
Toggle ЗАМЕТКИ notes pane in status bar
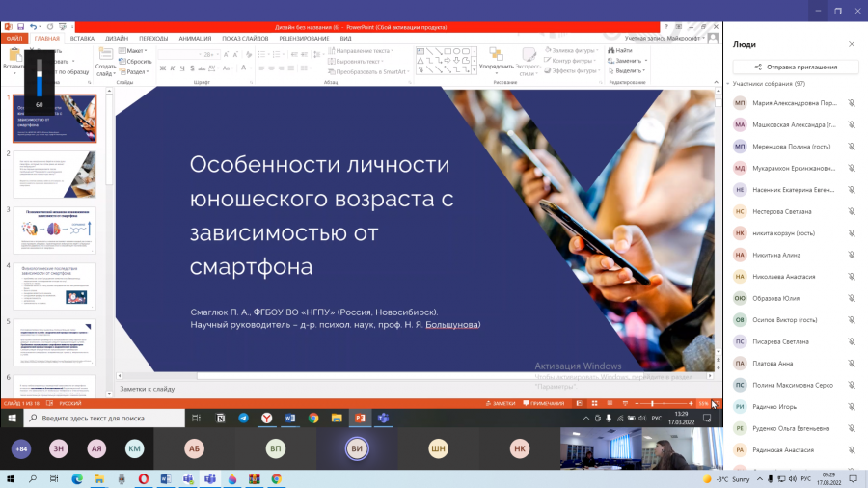501,403
